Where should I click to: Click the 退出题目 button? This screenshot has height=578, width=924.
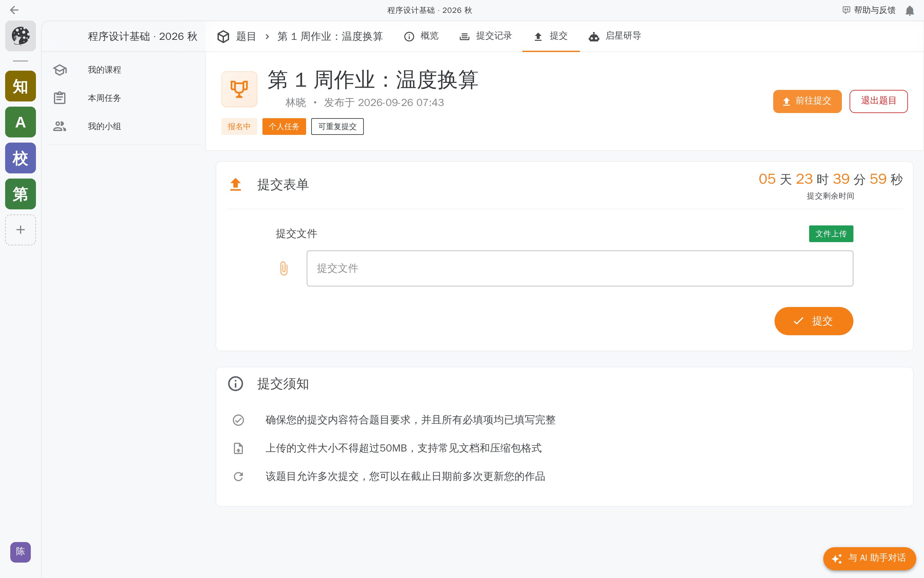pyautogui.click(x=878, y=101)
